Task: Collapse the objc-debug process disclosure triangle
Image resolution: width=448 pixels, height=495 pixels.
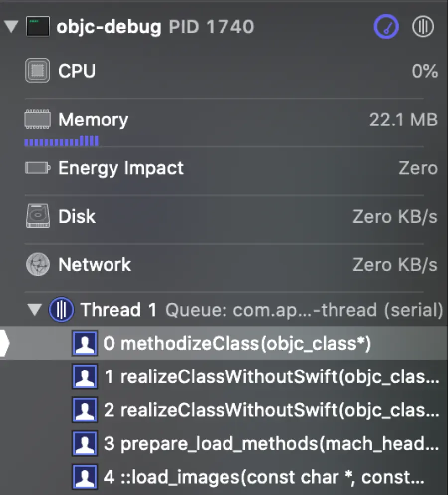Action: (11, 27)
